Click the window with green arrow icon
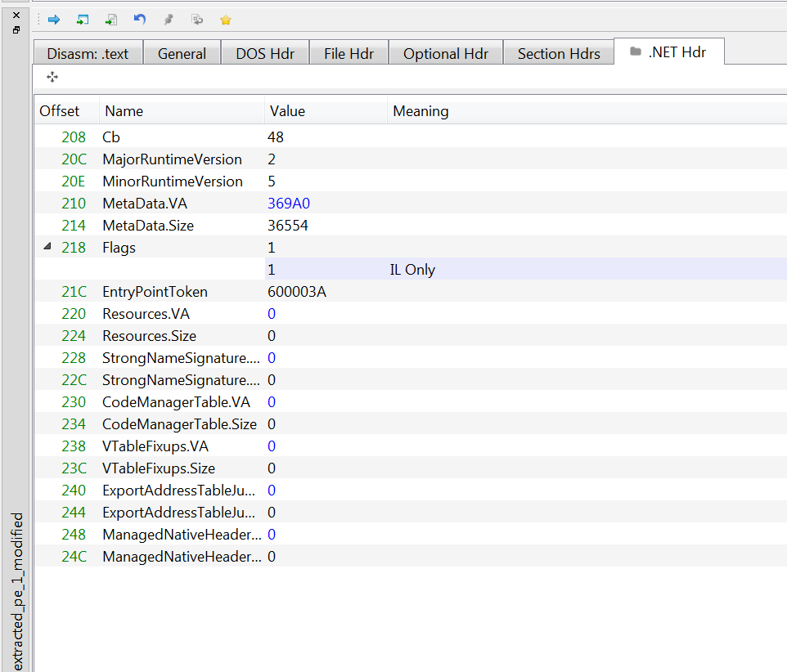Viewport: 787px width, 672px height. tap(83, 20)
